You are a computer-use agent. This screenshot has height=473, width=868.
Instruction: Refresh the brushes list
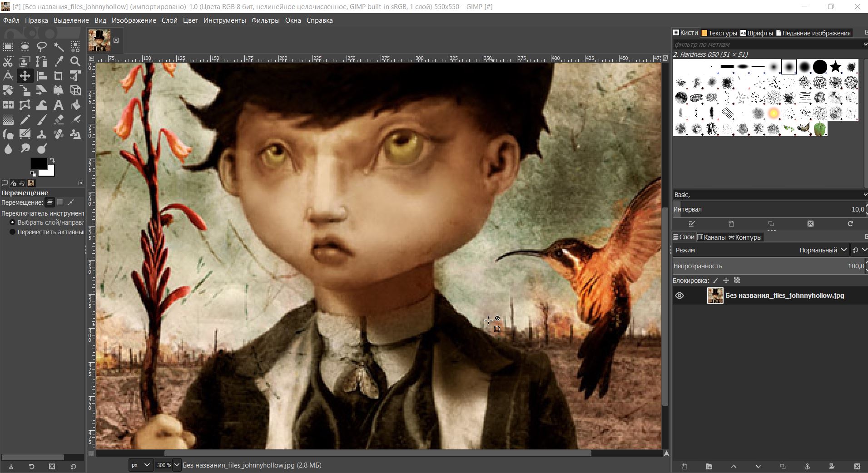[x=850, y=223]
